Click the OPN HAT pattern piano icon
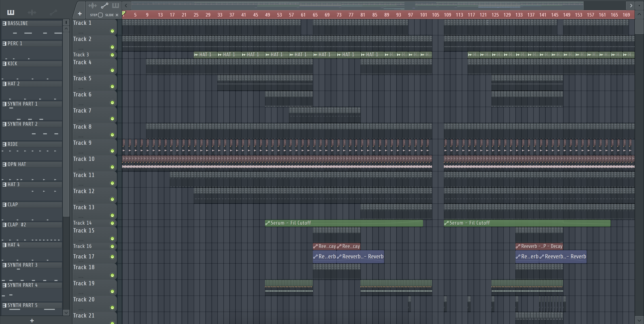The width and height of the screenshot is (644, 324). 4,164
